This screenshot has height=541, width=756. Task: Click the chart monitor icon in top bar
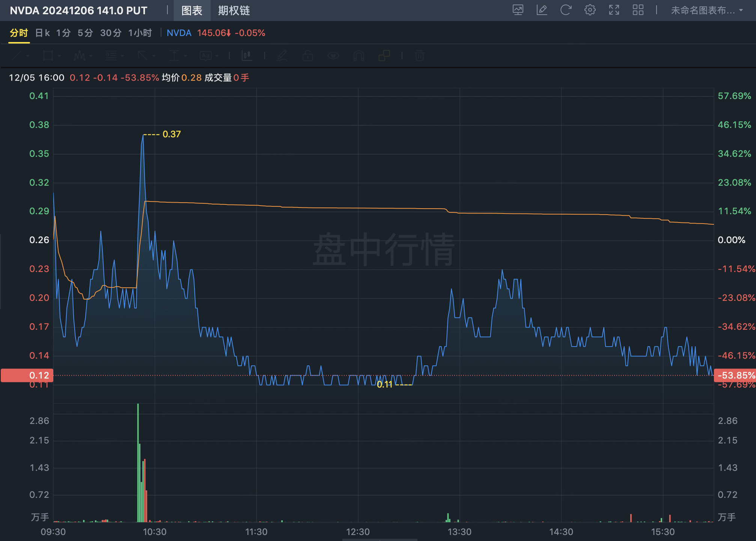(x=518, y=10)
